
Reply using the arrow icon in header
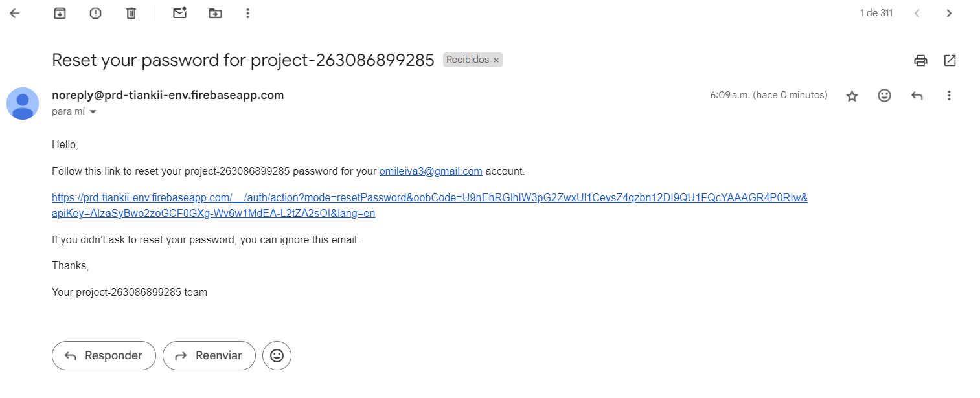click(x=917, y=95)
